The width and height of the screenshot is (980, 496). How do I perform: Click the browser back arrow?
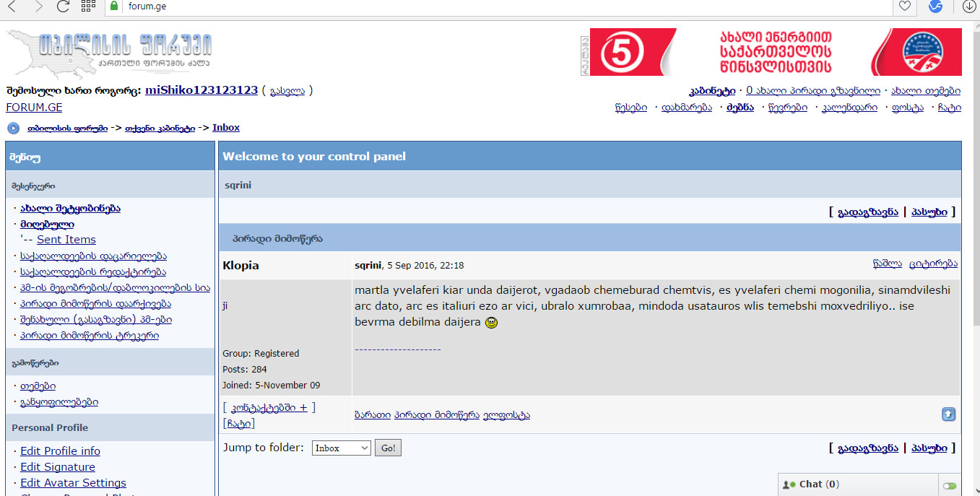12,6
